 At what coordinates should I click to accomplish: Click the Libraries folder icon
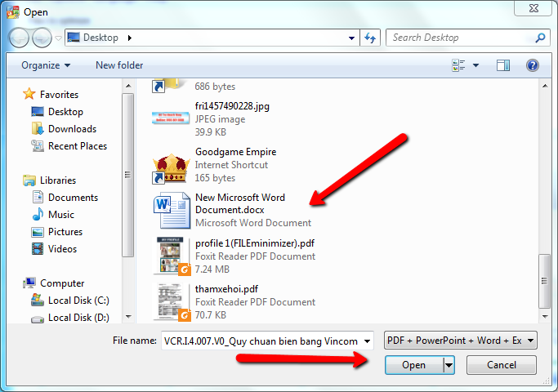click(x=29, y=180)
